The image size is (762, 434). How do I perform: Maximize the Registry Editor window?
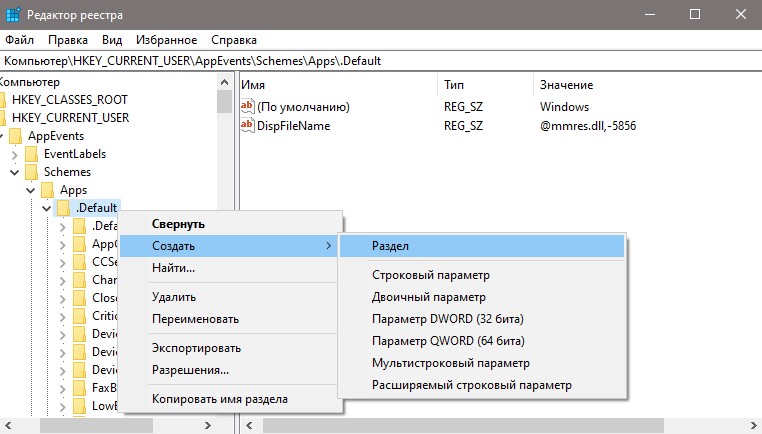click(x=695, y=15)
